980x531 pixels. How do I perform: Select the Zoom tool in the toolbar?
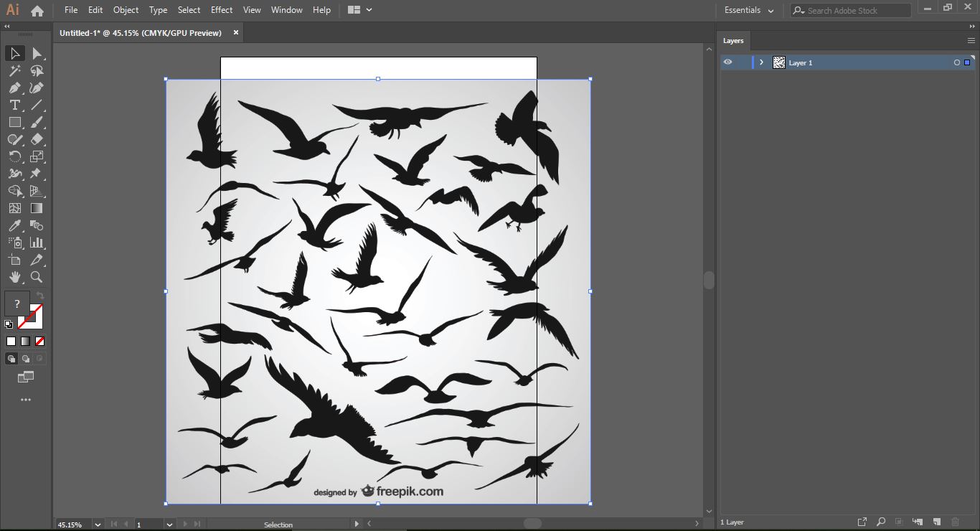(x=37, y=277)
